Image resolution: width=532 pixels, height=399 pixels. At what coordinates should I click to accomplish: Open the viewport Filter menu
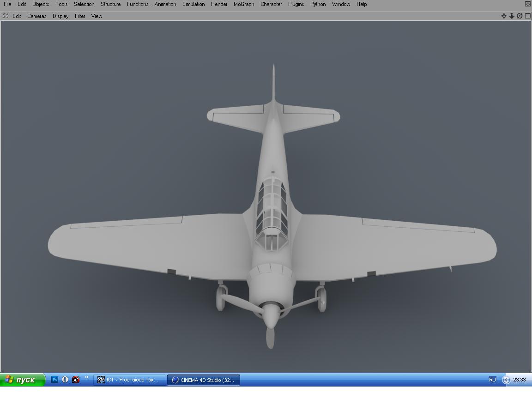80,16
